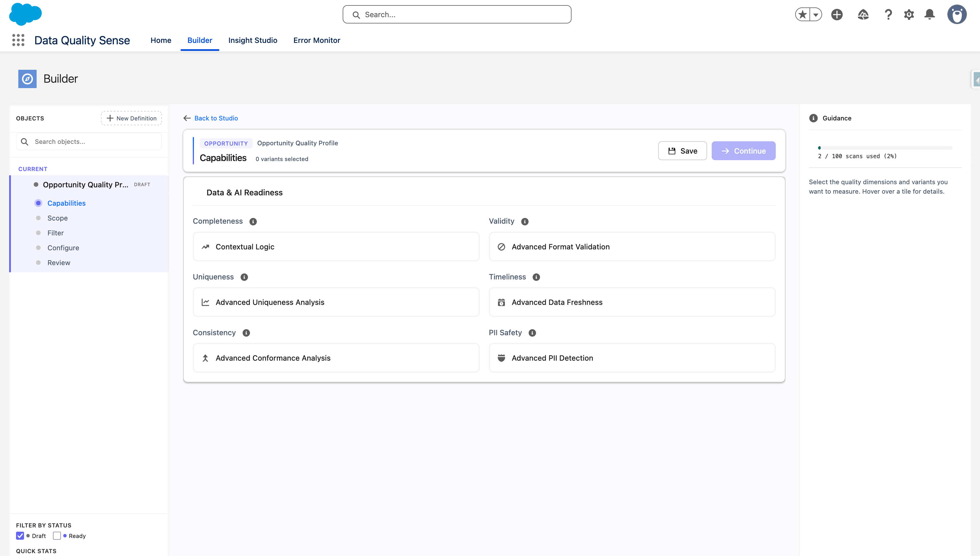Click the Guidance info icon
The height and width of the screenshot is (556, 980).
pos(814,118)
